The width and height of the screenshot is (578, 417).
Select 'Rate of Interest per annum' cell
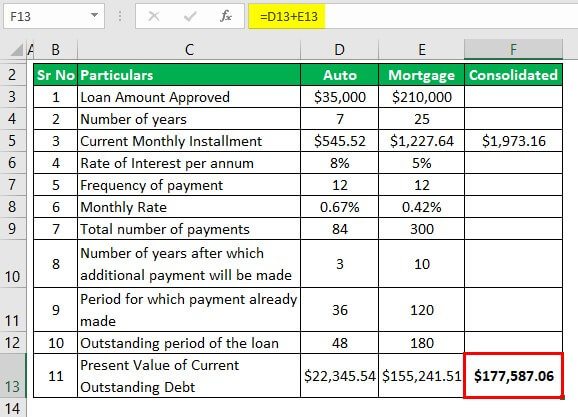[x=189, y=163]
